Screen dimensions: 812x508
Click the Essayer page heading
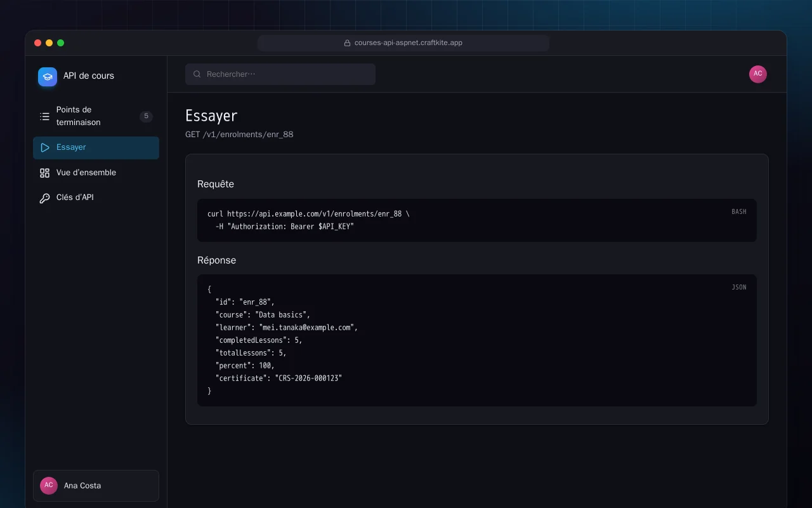pos(211,116)
